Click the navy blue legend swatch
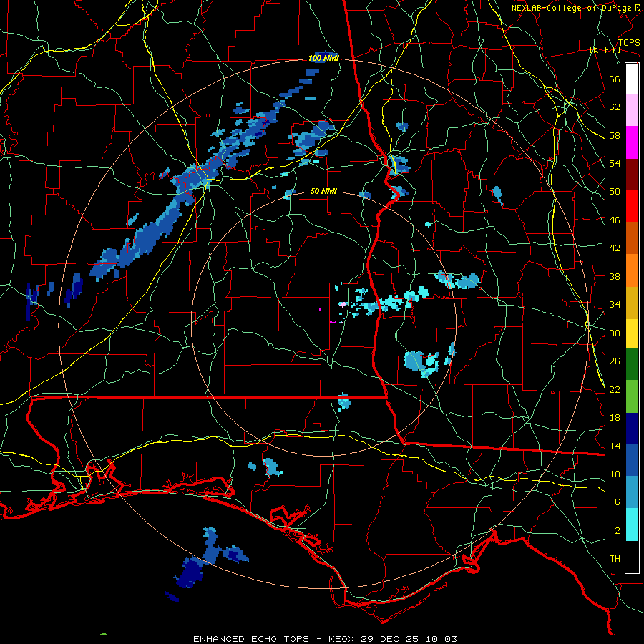The height and width of the screenshot is (644, 644). point(632,429)
